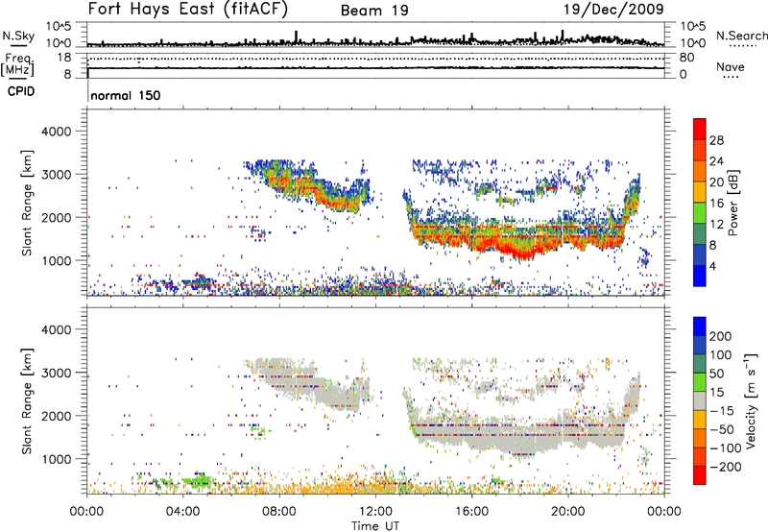The image size is (768, 532).
Task: Click the strong red echo near 18:00 in power plot
Action: click(522, 252)
